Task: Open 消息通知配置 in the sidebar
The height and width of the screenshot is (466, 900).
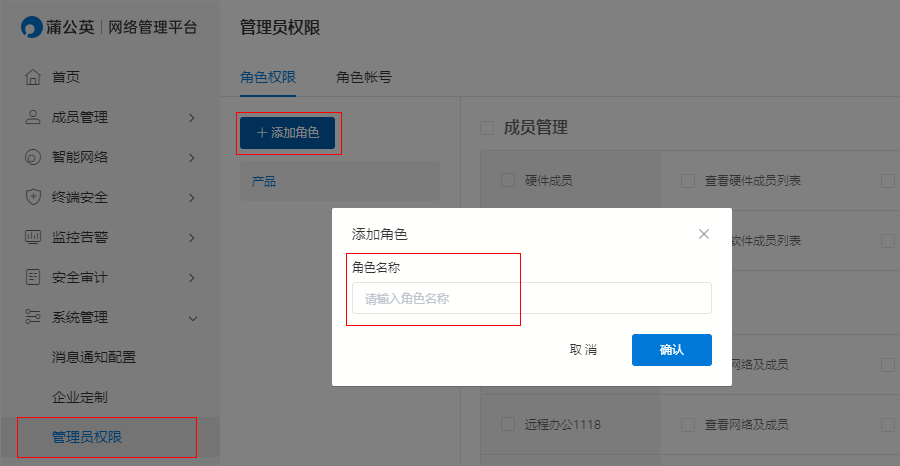Action: coord(94,358)
